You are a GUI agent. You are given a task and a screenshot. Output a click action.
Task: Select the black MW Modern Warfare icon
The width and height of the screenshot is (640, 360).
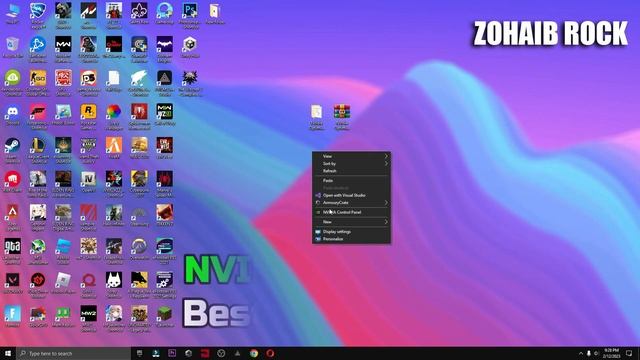coord(63,44)
